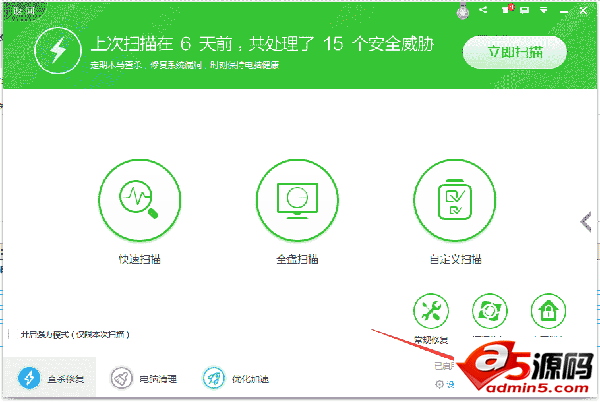Minimize the security window
Viewport: 600px width, 402px height.
coord(564,11)
